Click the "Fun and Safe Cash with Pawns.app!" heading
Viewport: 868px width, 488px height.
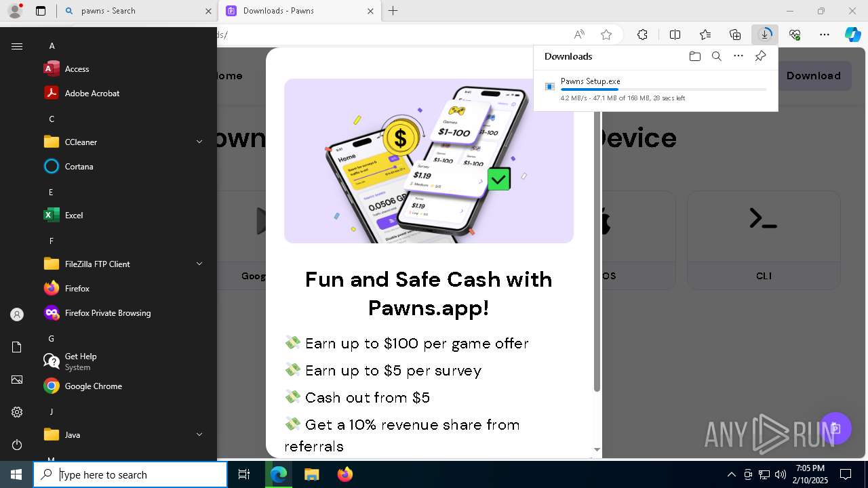[x=429, y=293]
